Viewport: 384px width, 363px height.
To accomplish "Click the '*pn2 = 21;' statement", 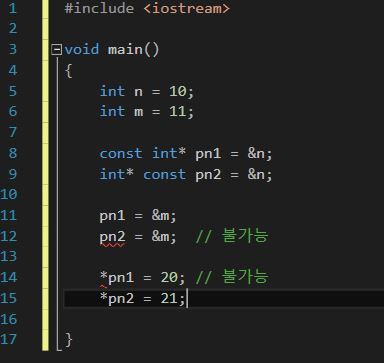I will coord(142,298).
